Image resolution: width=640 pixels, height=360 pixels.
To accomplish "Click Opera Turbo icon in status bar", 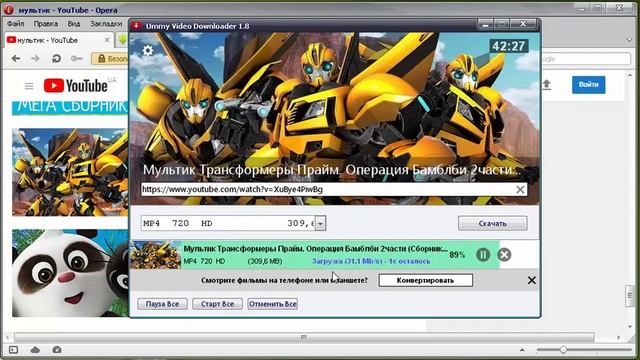I will 57,350.
